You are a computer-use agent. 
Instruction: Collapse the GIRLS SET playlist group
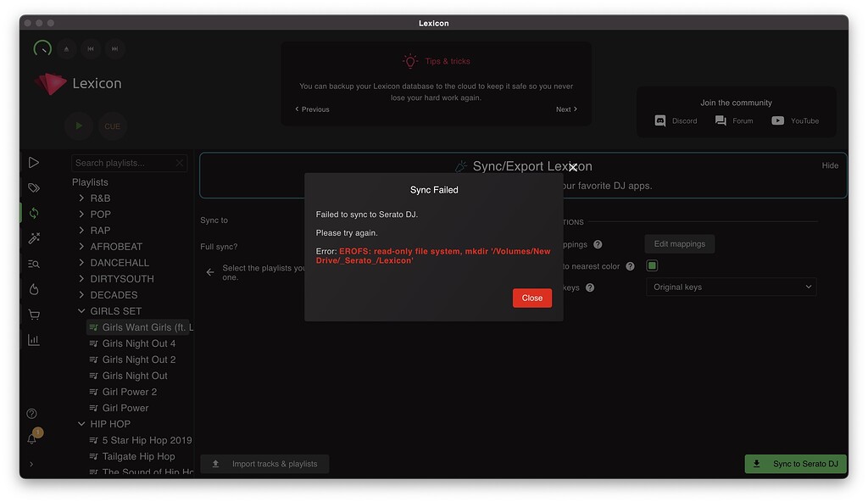(x=81, y=310)
